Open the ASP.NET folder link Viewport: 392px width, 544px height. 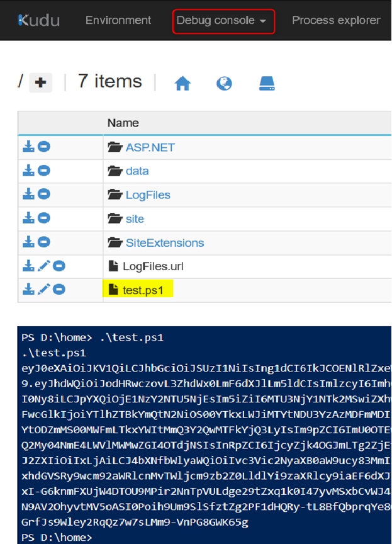[150, 147]
